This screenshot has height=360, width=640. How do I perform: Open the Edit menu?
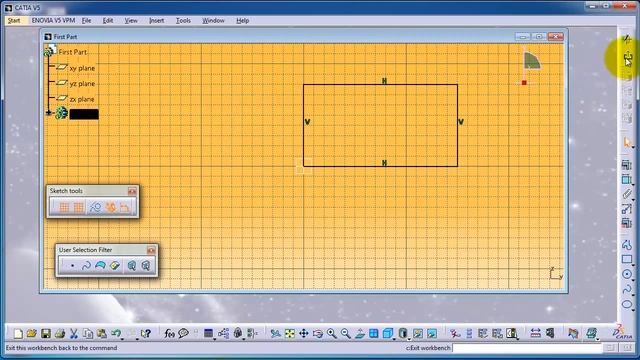coord(108,20)
